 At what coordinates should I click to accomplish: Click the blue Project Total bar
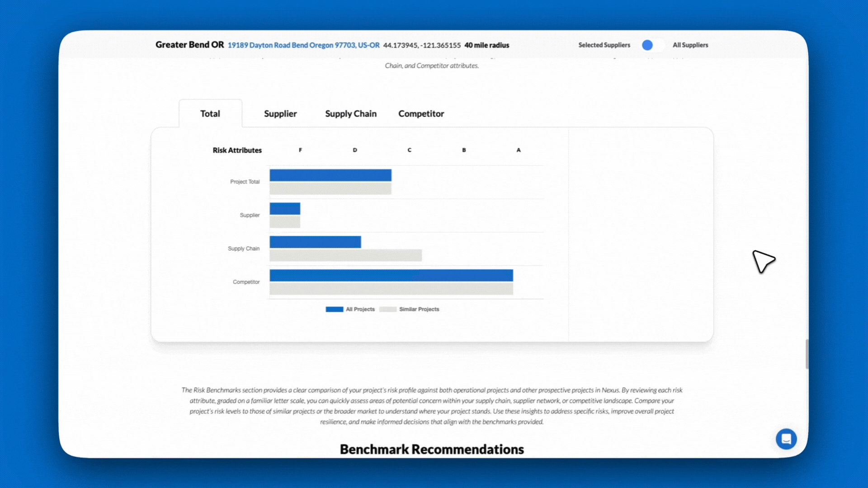(330, 175)
